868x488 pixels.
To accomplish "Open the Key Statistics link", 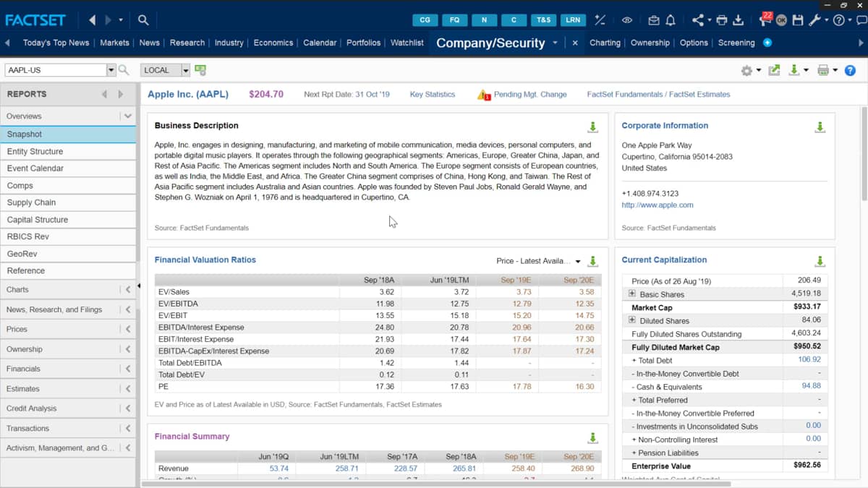I will pyautogui.click(x=433, y=95).
